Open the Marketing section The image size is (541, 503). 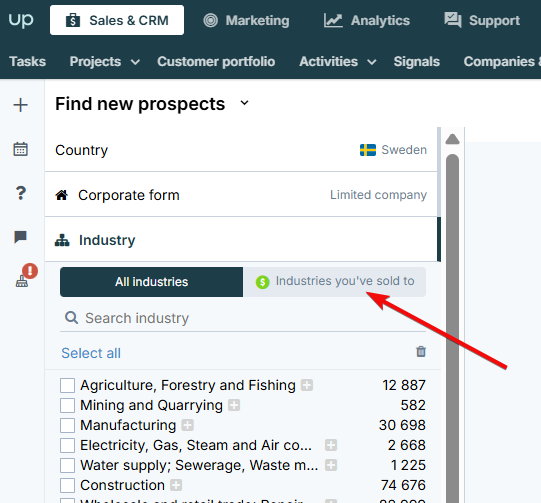click(246, 20)
